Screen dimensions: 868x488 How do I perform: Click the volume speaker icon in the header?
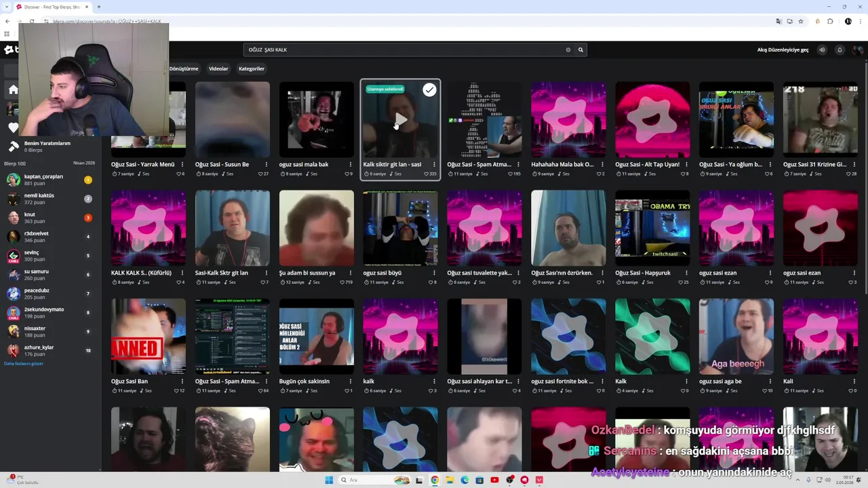(822, 49)
